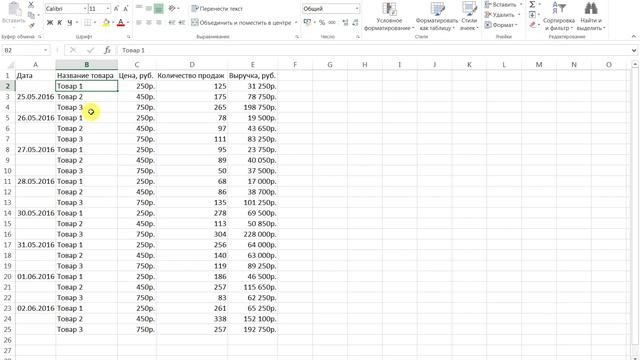Click the Fill down arrow icon
Image resolution: width=640 pixels, height=360 pixels.
(x=532, y=15)
